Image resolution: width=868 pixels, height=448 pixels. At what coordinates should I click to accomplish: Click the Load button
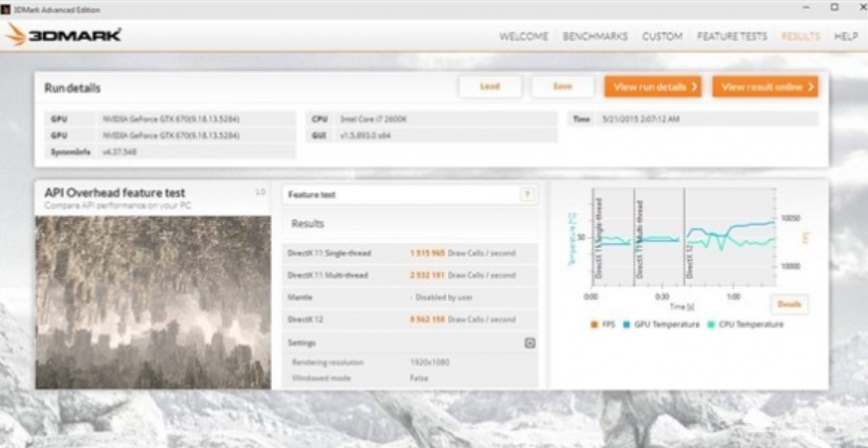489,87
